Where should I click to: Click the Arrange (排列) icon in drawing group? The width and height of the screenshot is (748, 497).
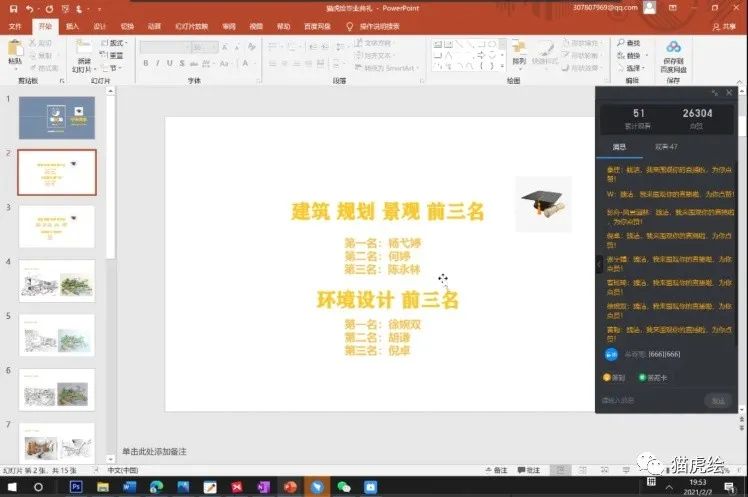(x=519, y=52)
